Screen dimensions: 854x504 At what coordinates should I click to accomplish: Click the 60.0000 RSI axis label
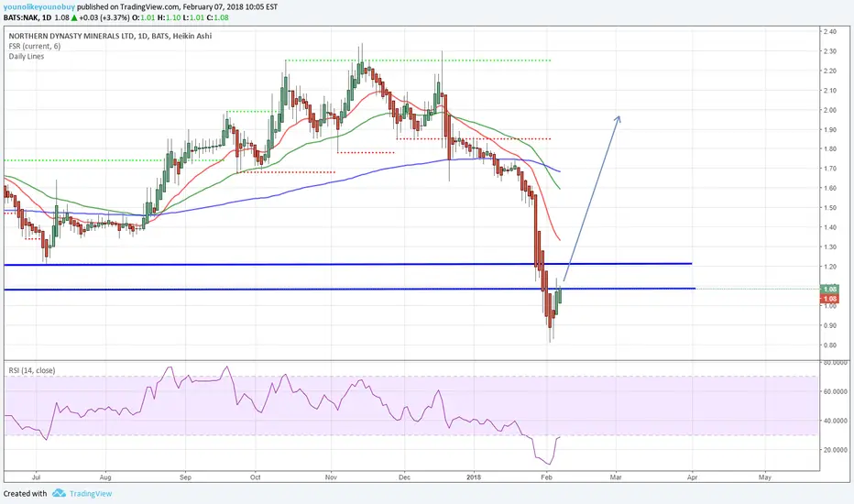tap(835, 392)
